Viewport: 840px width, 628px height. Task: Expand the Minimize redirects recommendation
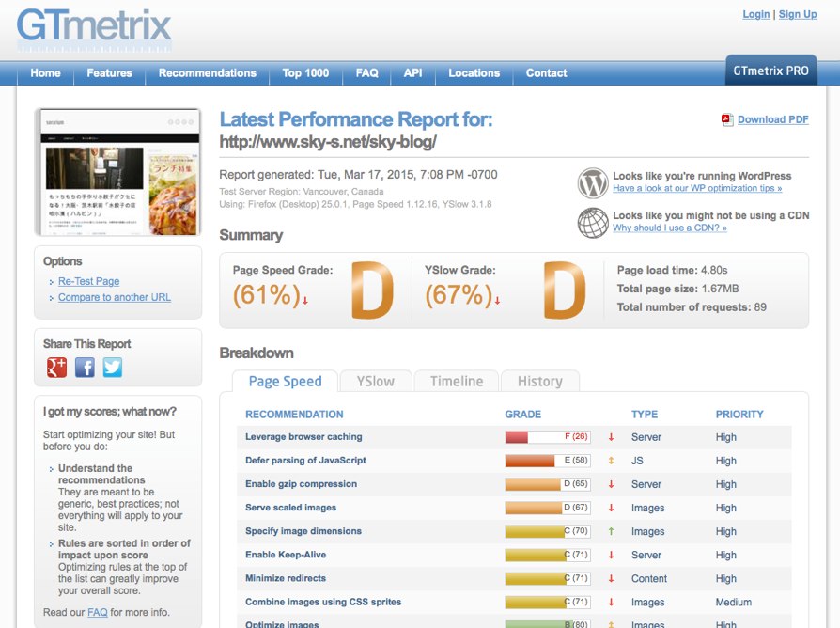click(286, 578)
